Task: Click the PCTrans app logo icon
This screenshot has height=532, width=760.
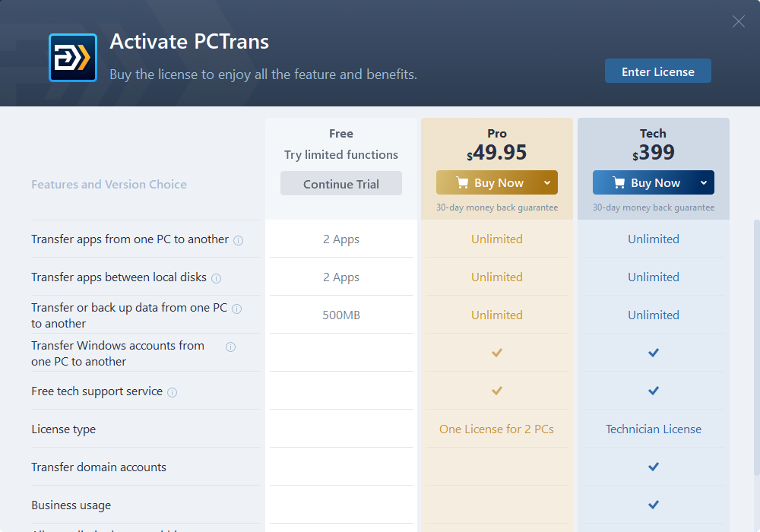Action: pyautogui.click(x=73, y=58)
